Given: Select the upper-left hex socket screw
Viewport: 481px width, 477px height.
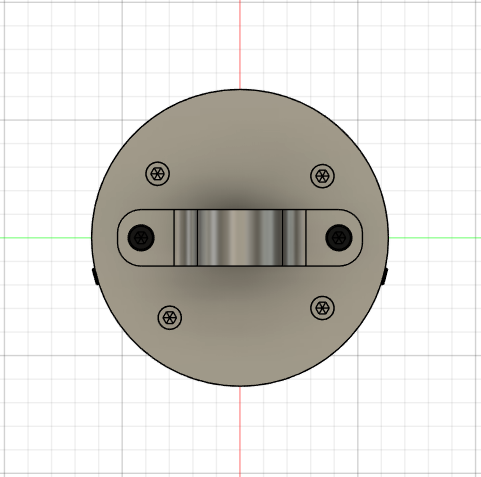Looking at the screenshot, I should coord(158,174).
